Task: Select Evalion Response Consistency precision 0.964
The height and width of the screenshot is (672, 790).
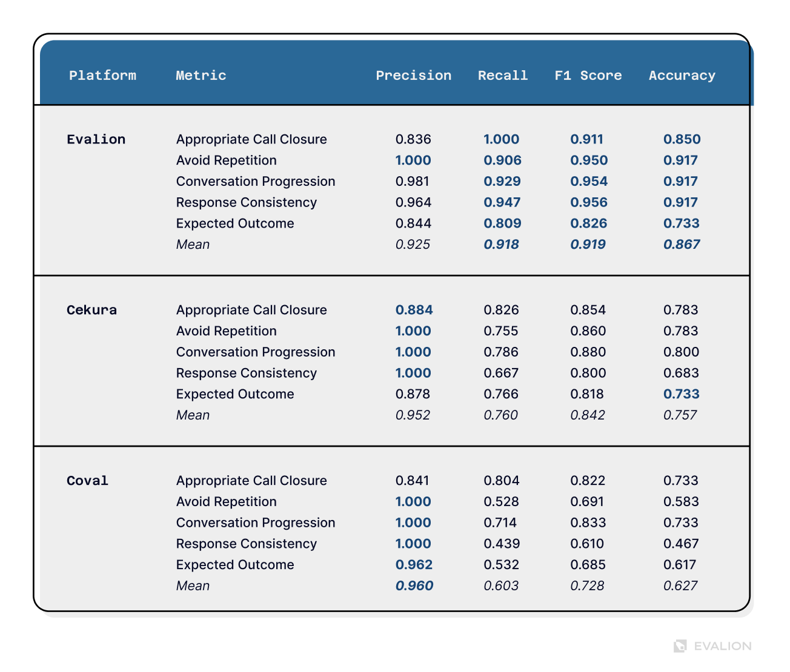Action: (x=413, y=203)
